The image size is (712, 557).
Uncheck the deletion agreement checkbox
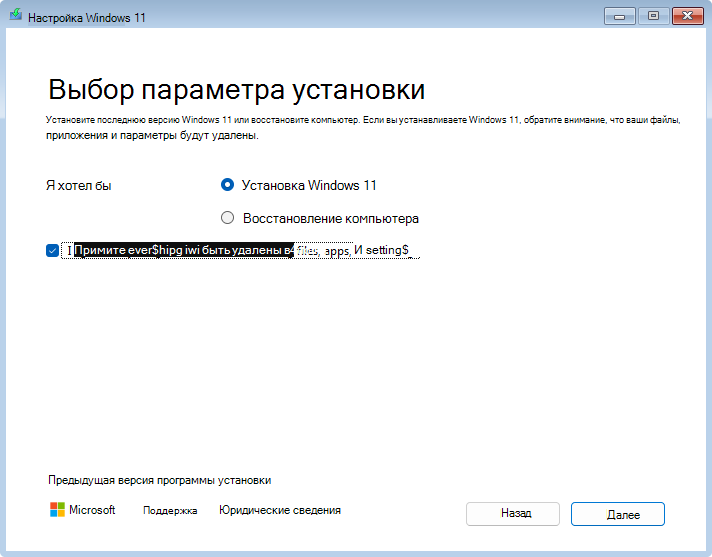[52, 251]
